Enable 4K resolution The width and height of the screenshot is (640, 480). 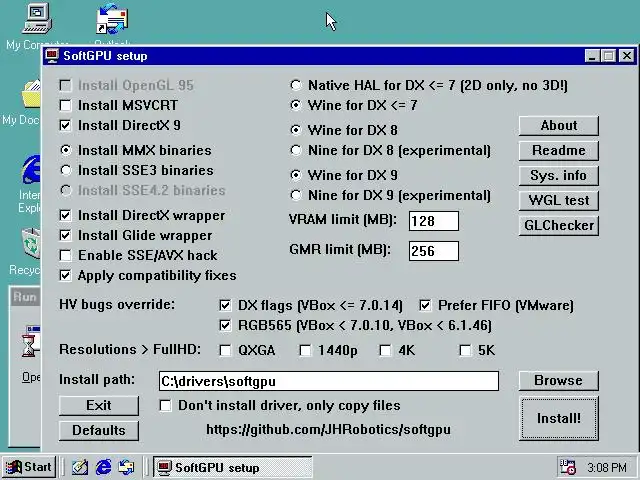point(385,350)
